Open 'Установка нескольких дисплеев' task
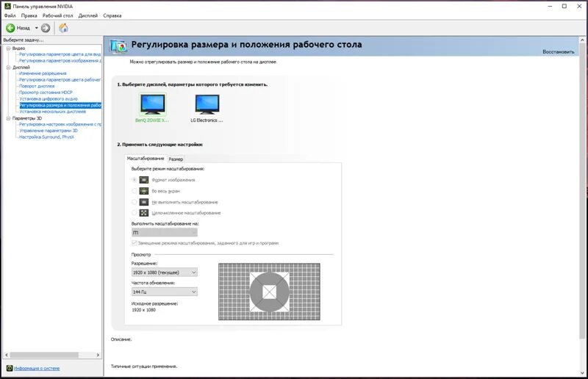 (52, 112)
